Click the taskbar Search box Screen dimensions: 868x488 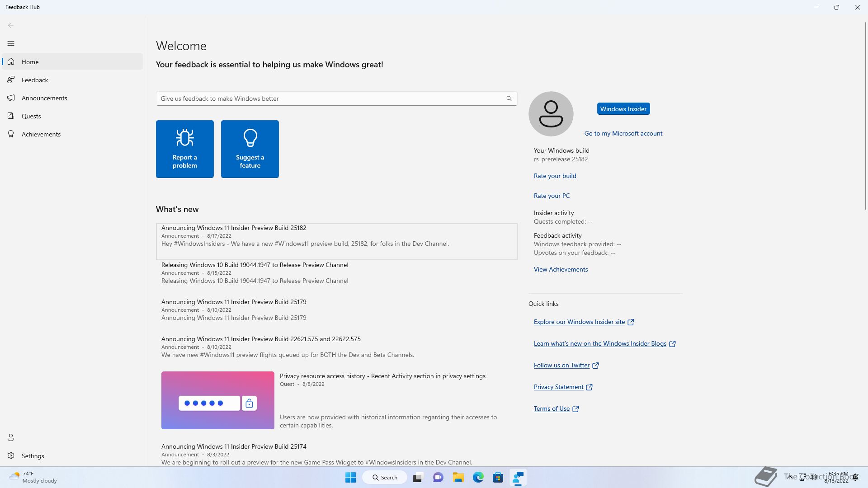coord(385,477)
